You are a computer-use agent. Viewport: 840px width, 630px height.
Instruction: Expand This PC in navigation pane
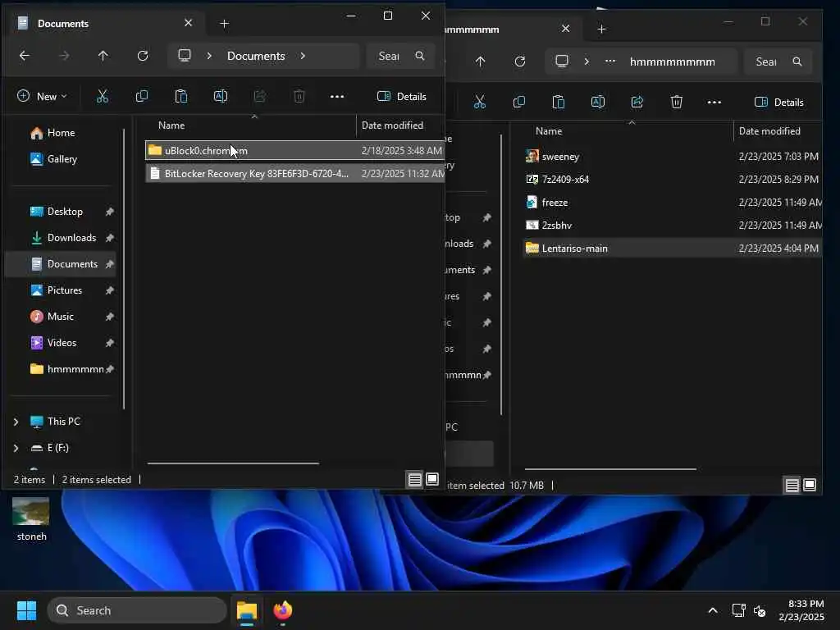pos(16,422)
